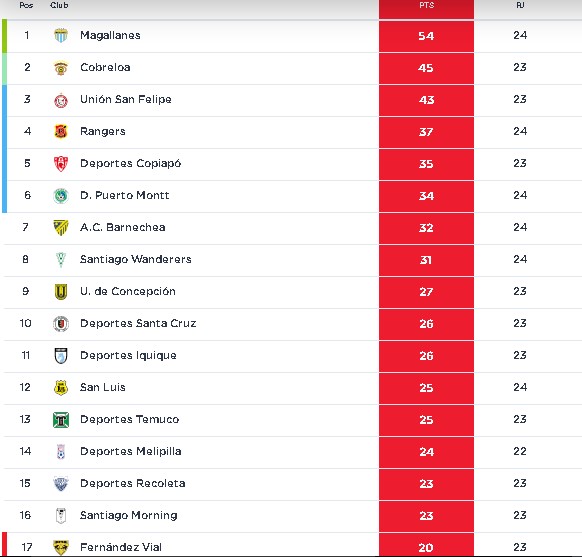
Task: Sort table by PTS column header
Action: coord(426,6)
